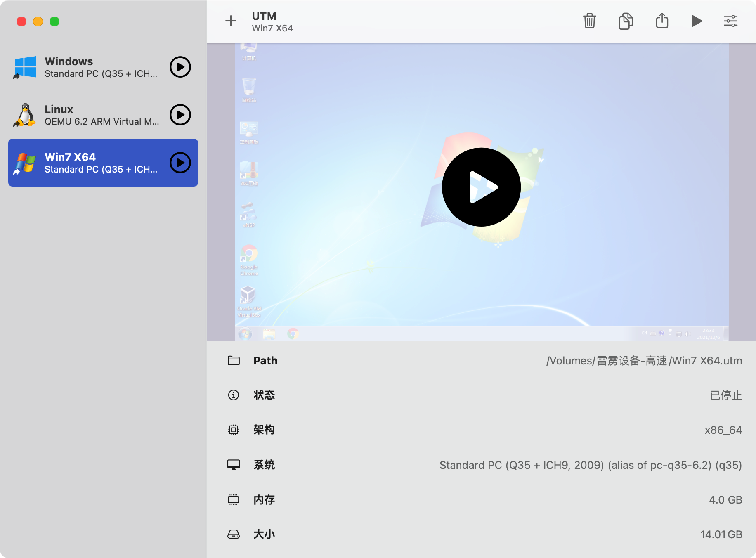The height and width of the screenshot is (558, 756).
Task: Click the VM path /Volumes/.../Win7 X64.utm
Action: [x=644, y=361]
